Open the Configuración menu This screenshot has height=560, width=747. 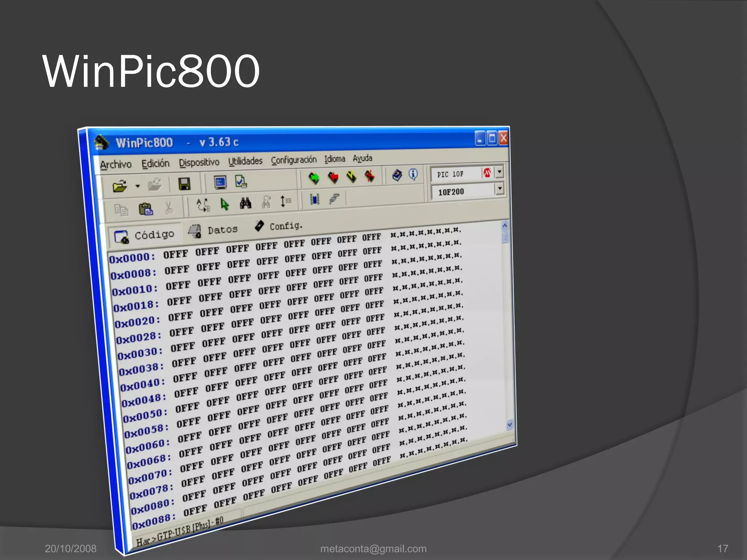tap(294, 160)
